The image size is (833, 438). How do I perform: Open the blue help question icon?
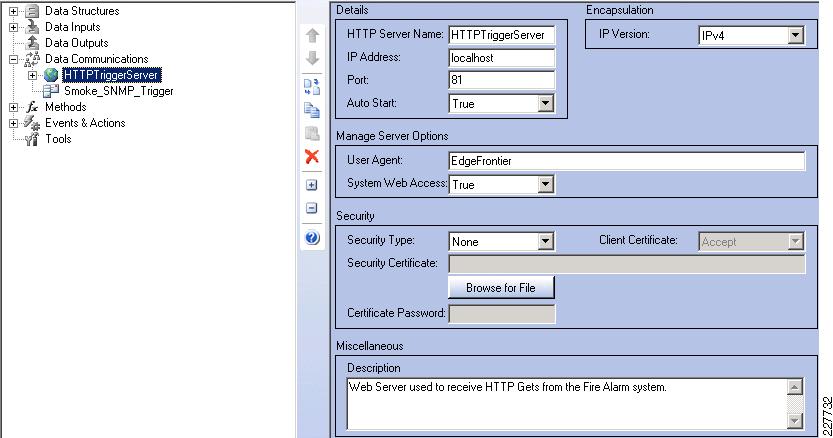(312, 238)
